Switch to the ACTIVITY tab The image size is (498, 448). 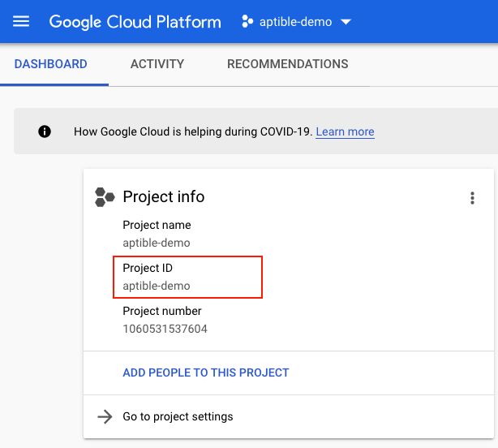coord(157,64)
